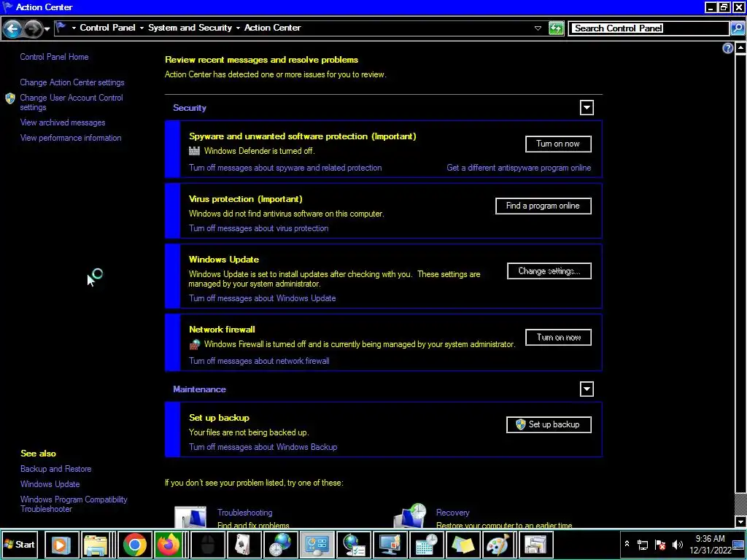Open dropdown arrow after Control Panel breadcrumb
The width and height of the screenshot is (747, 560).
click(x=142, y=28)
